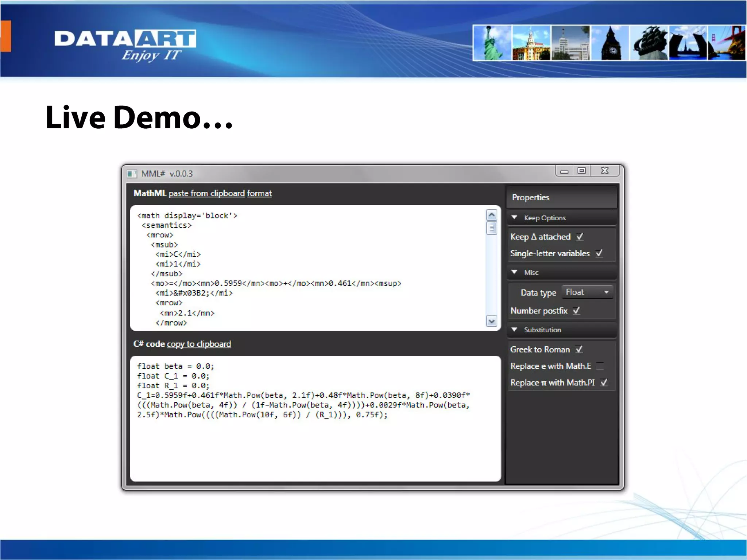This screenshot has width=747, height=560.
Task: Toggle Keep Δ attached checkbox
Action: (x=580, y=237)
